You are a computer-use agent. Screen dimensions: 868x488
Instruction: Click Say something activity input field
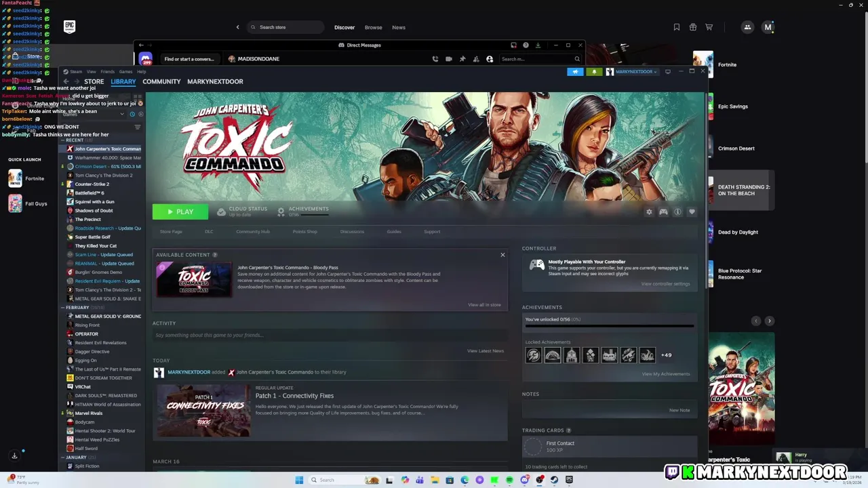pyautogui.click(x=330, y=335)
